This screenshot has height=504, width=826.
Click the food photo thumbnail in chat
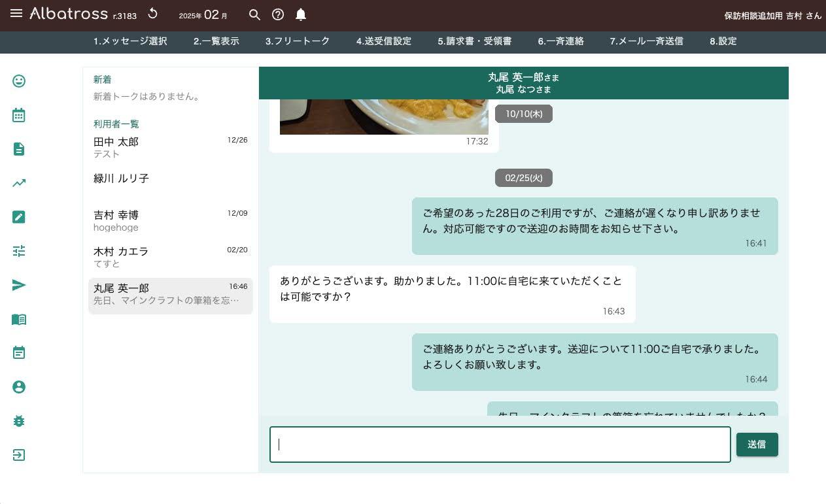pos(384,116)
